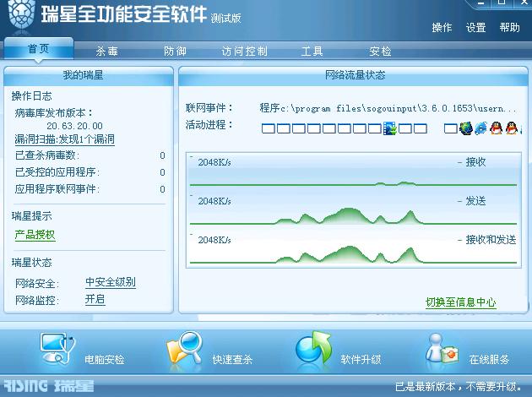Open the 设置 settings menu
This screenshot has width=532, height=397.
[x=475, y=28]
